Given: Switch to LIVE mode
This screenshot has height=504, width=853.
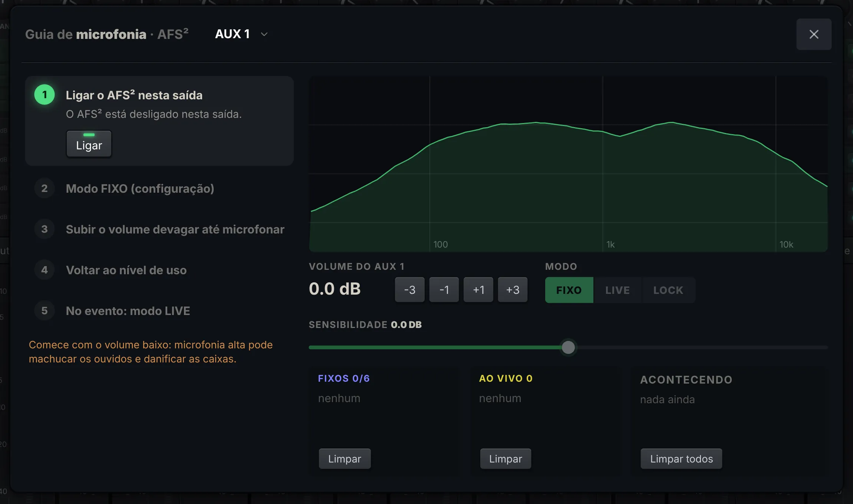Looking at the screenshot, I should (x=617, y=290).
